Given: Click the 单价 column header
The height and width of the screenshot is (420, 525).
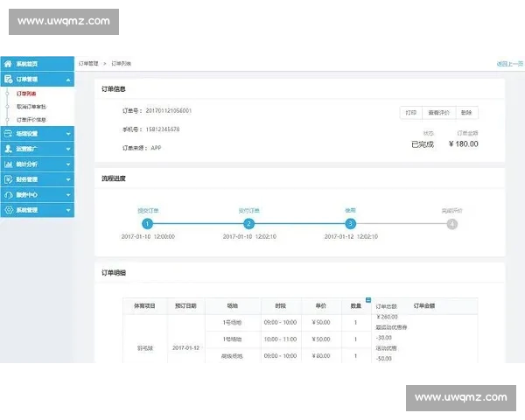Looking at the screenshot, I should (321, 305).
